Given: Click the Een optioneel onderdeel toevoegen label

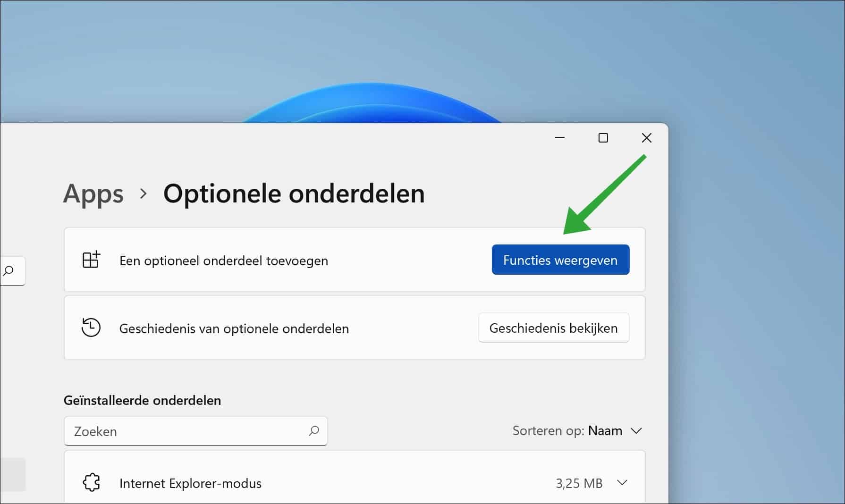Looking at the screenshot, I should coord(223,260).
